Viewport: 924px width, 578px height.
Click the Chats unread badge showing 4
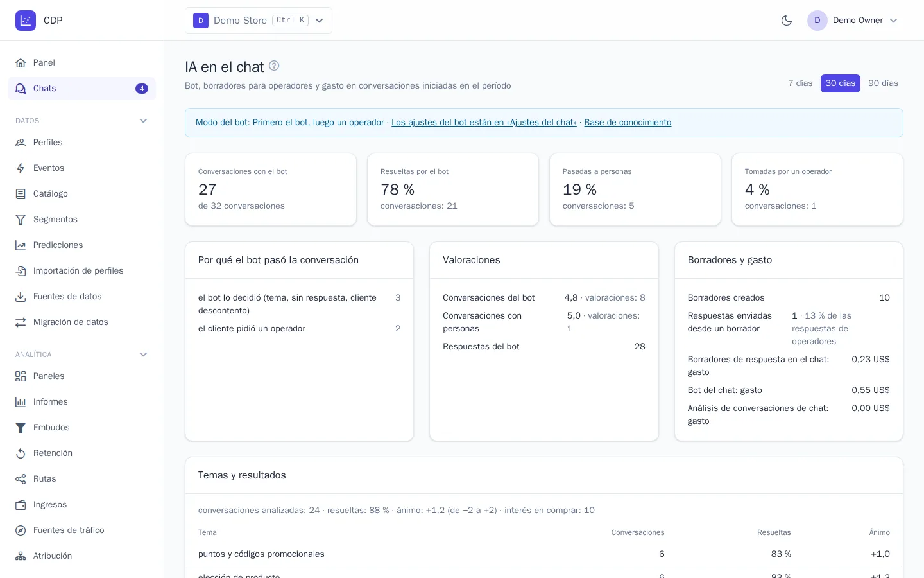142,89
